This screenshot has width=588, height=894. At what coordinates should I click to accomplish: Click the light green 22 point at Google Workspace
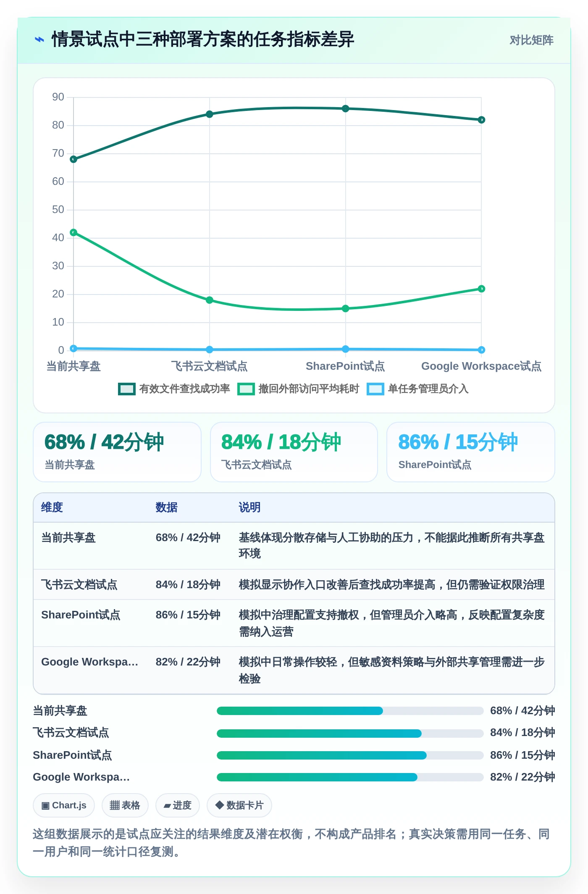click(x=482, y=289)
